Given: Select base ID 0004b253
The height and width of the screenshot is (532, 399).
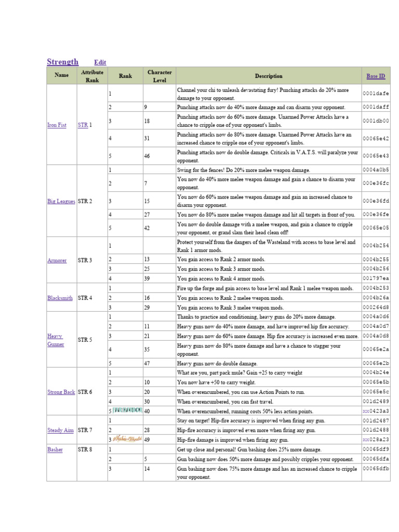Looking at the screenshot, I should pyautogui.click(x=376, y=288).
